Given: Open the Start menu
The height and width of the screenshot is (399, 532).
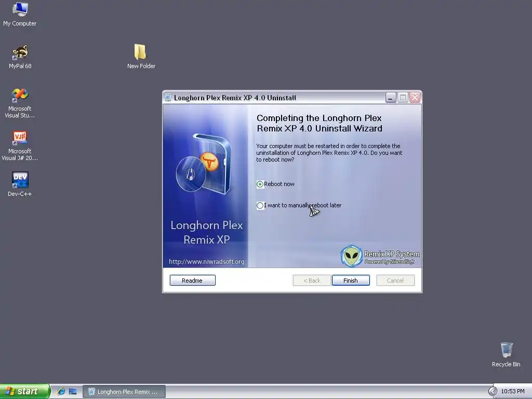Looking at the screenshot, I should [25, 391].
